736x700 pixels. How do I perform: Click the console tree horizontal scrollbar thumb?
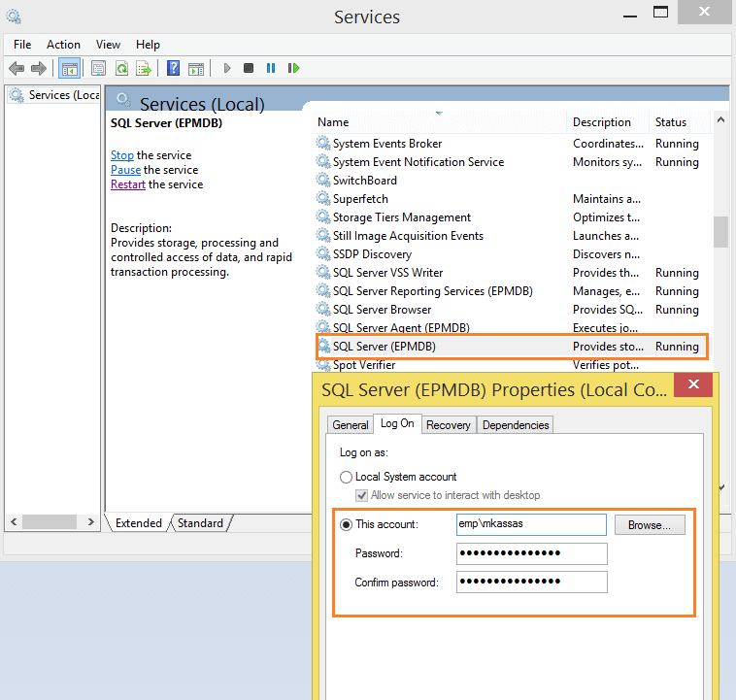click(x=50, y=522)
